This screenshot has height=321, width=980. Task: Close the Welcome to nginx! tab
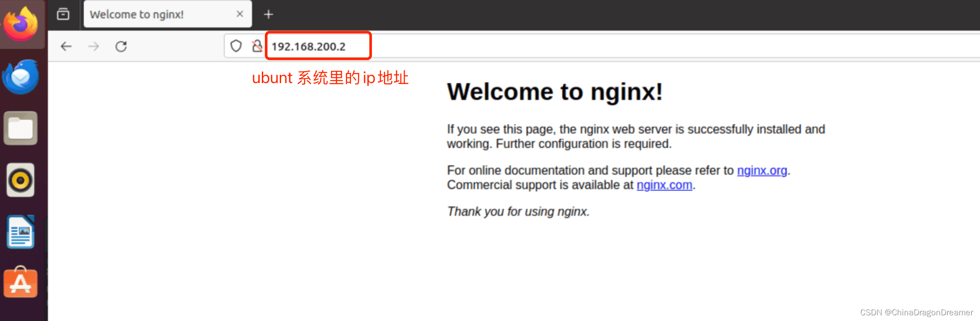pyautogui.click(x=240, y=14)
